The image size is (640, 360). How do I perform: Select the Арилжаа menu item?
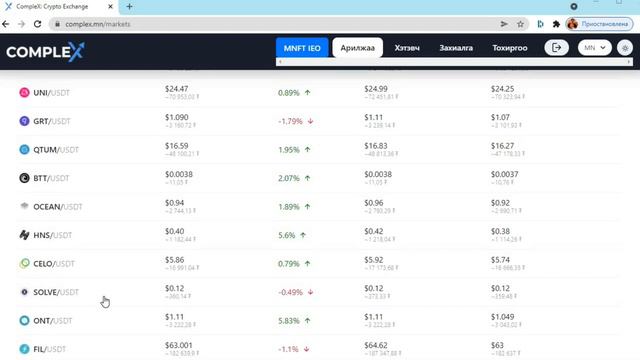(358, 48)
